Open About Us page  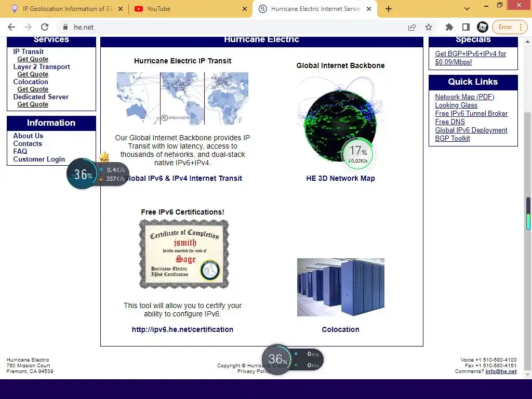[28, 136]
